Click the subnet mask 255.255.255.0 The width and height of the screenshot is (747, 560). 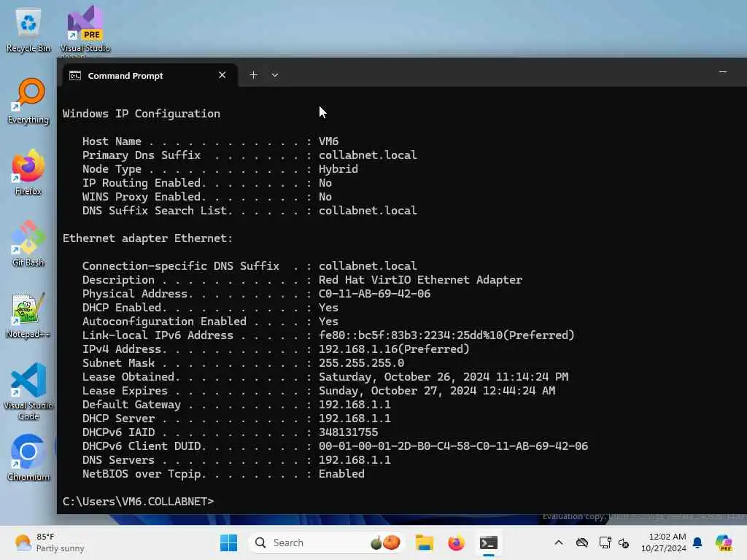(361, 363)
